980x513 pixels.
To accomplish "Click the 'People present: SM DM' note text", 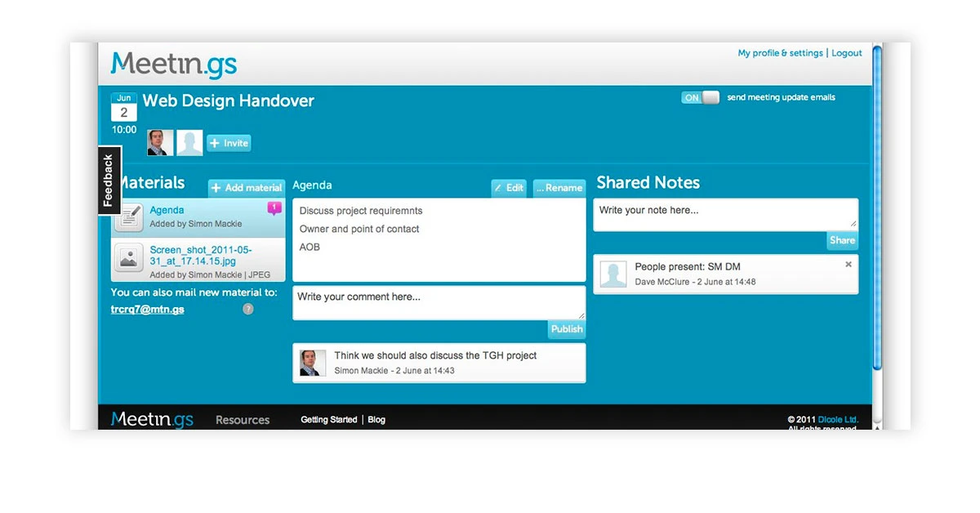I will click(x=688, y=266).
